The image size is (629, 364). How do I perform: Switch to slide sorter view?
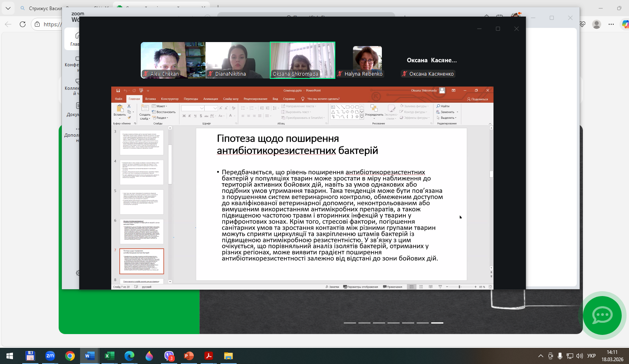(421, 287)
